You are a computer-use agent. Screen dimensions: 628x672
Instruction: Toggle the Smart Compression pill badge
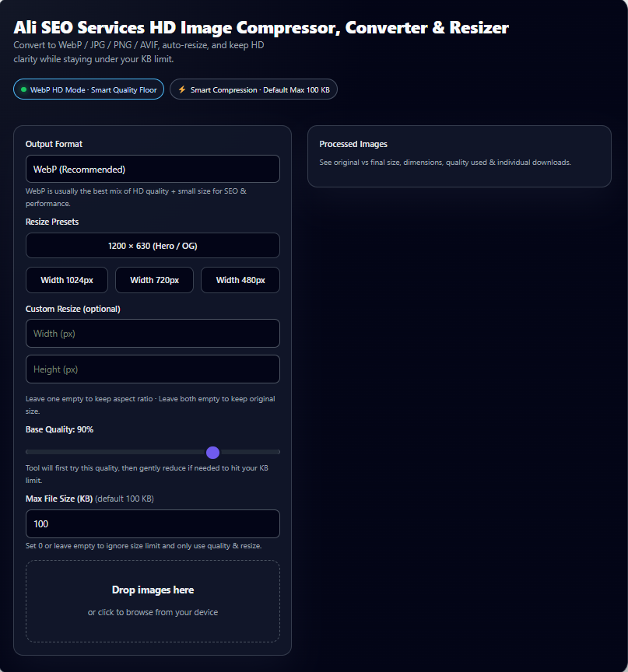(x=254, y=89)
